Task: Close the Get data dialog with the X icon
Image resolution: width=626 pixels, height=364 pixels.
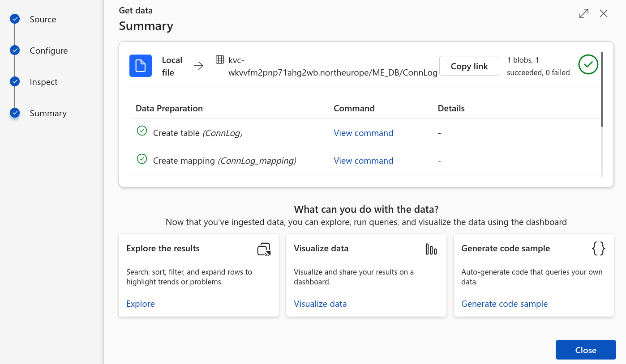Action: 604,13
